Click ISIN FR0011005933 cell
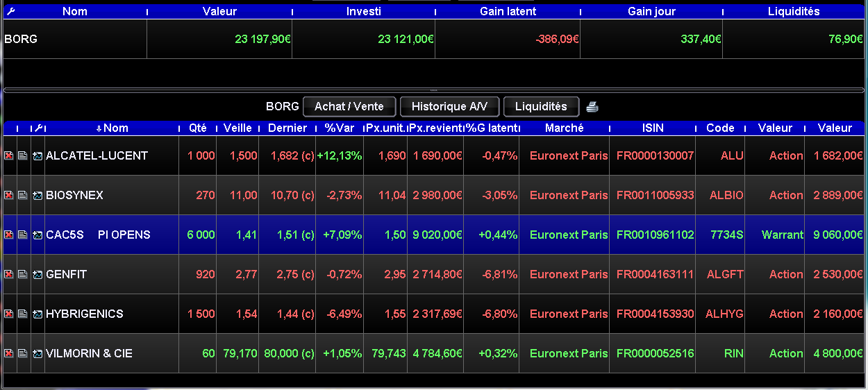868x390 pixels. [653, 196]
